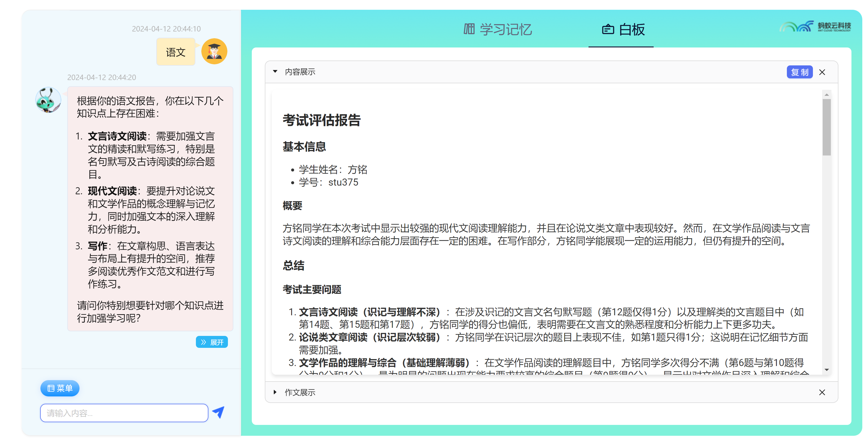Click the 复制 copy button
This screenshot has height=442, width=868.
(x=800, y=72)
